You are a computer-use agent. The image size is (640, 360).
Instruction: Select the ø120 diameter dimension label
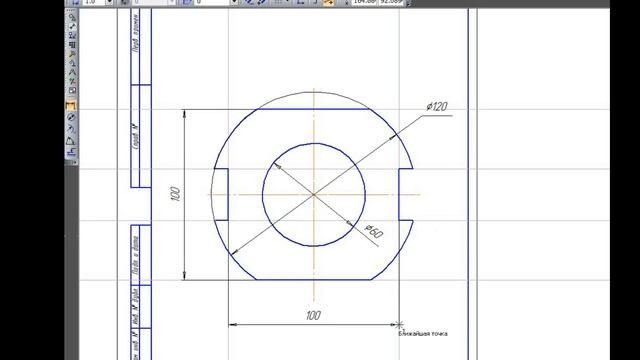437,107
